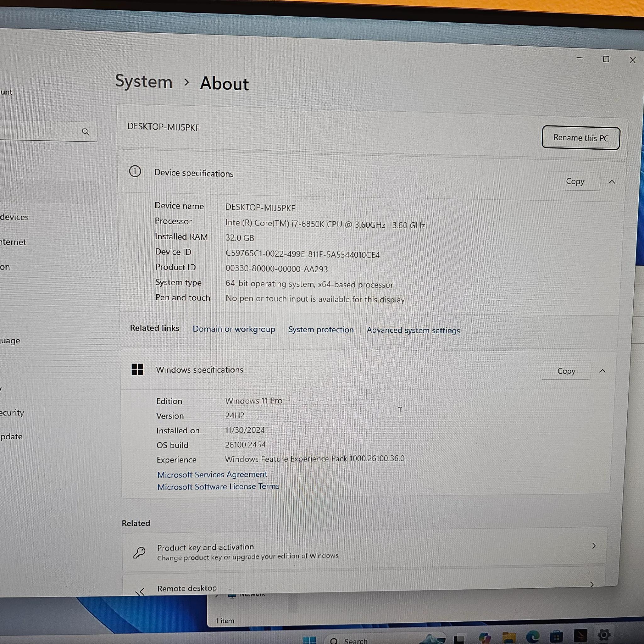Minimize the Settings window
This screenshot has height=644, width=644.
[580, 58]
